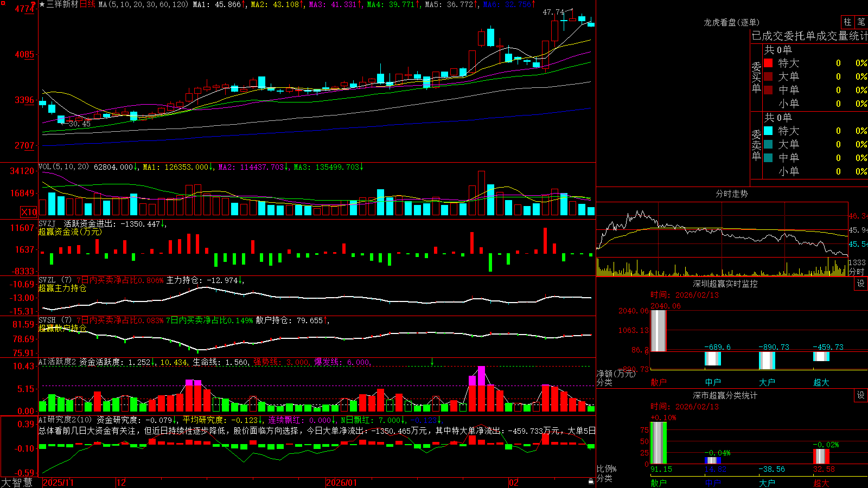The height and width of the screenshot is (488, 868).
Task: Click the 强势线: 3.000 red label
Action: [282, 362]
